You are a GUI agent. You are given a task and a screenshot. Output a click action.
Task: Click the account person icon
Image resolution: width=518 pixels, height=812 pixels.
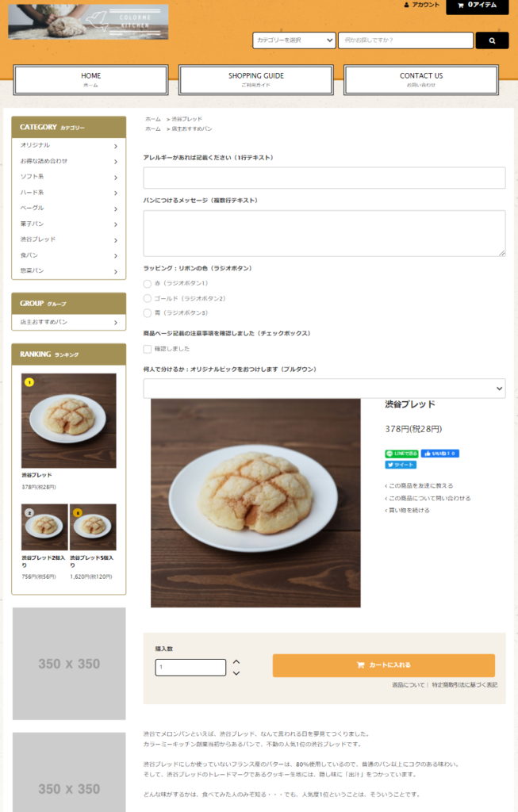(x=407, y=5)
